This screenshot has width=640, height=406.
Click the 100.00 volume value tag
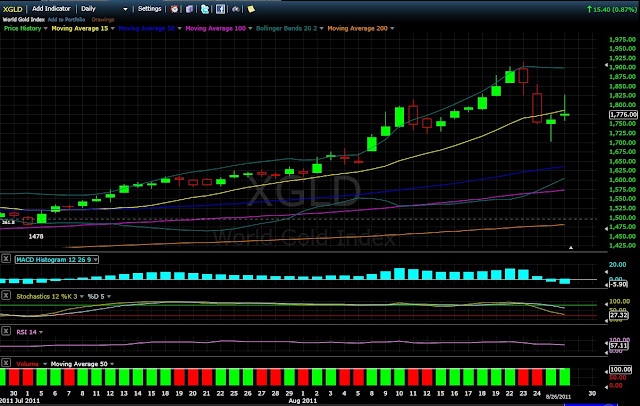point(620,370)
